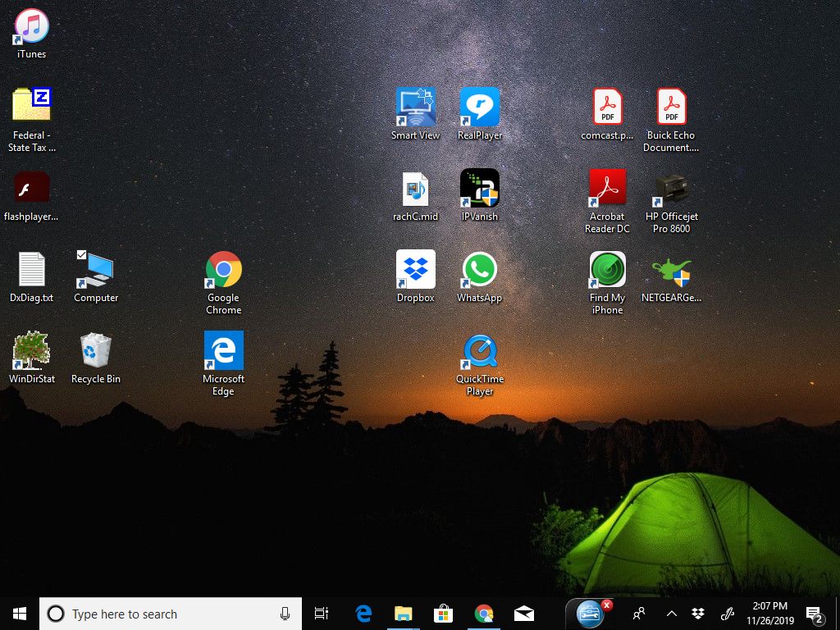
Task: Open the Windows Start menu
Action: coord(20,614)
